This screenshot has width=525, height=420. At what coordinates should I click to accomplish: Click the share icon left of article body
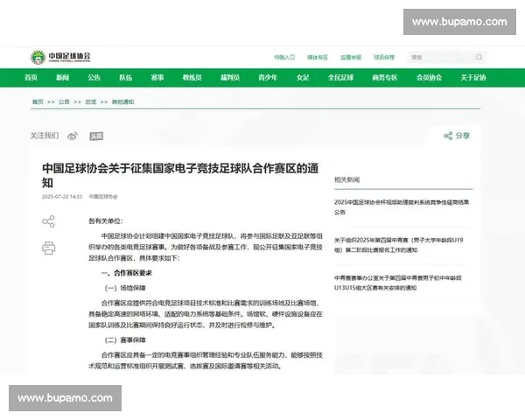[x=48, y=221]
